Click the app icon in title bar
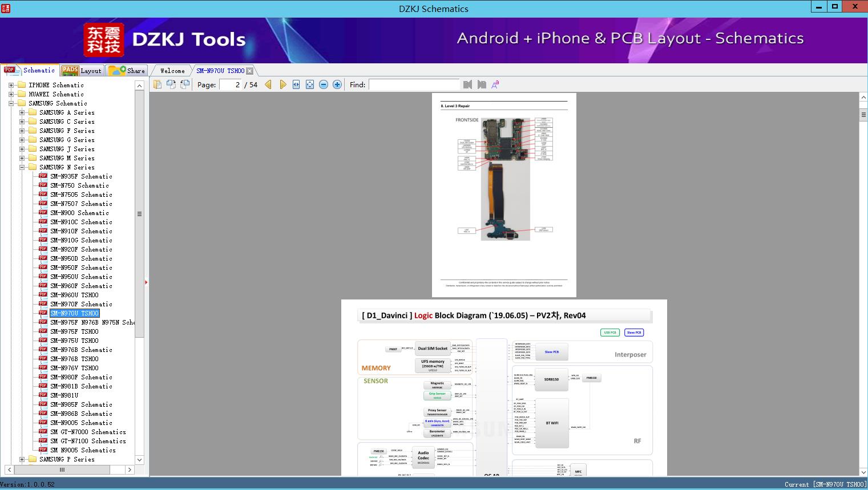The height and width of the screenshot is (490, 868). click(6, 8)
